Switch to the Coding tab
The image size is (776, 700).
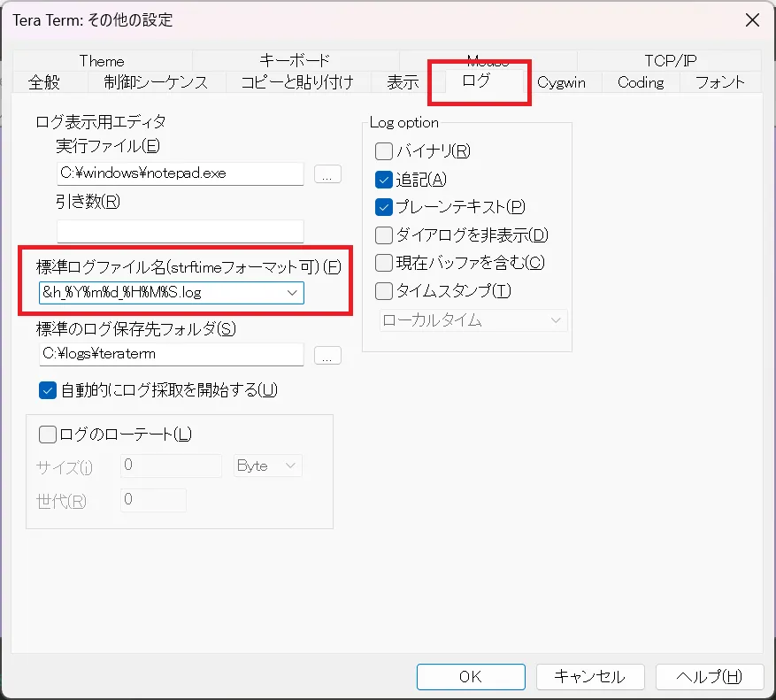641,82
